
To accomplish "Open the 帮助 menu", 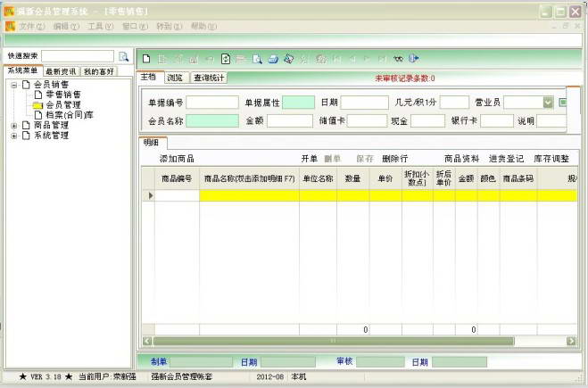I will (x=203, y=26).
